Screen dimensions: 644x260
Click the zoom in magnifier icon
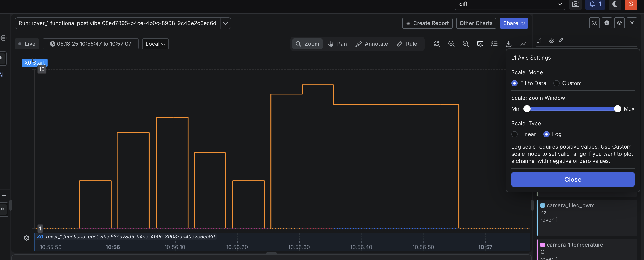pyautogui.click(x=451, y=44)
